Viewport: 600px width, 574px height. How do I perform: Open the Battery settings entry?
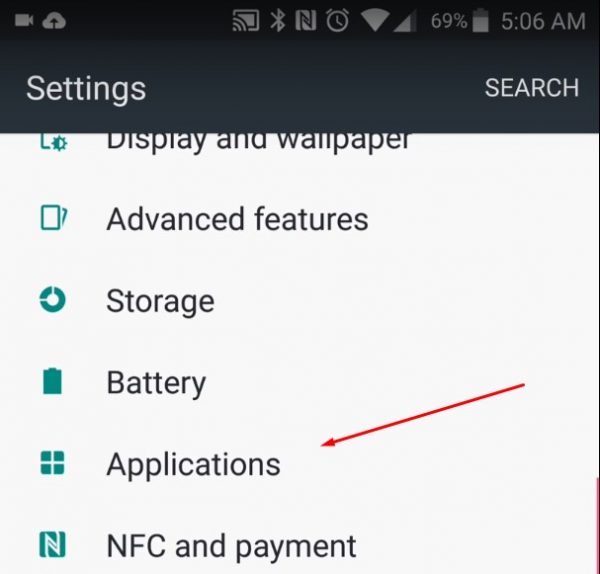coord(300,383)
